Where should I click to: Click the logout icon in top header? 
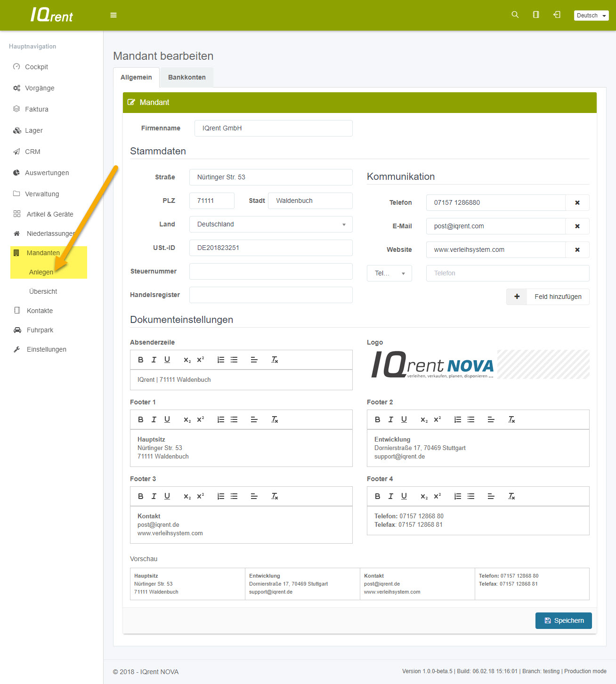[557, 15]
